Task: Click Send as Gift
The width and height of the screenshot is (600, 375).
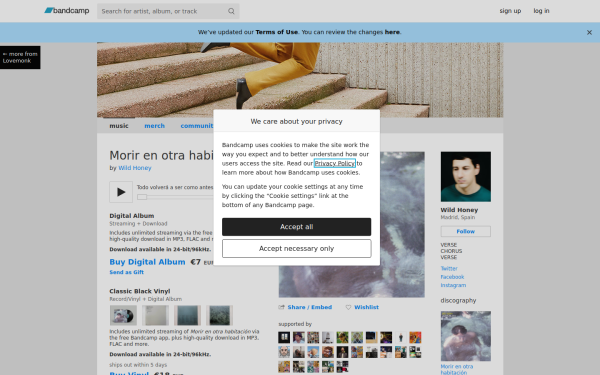Action: click(127, 272)
